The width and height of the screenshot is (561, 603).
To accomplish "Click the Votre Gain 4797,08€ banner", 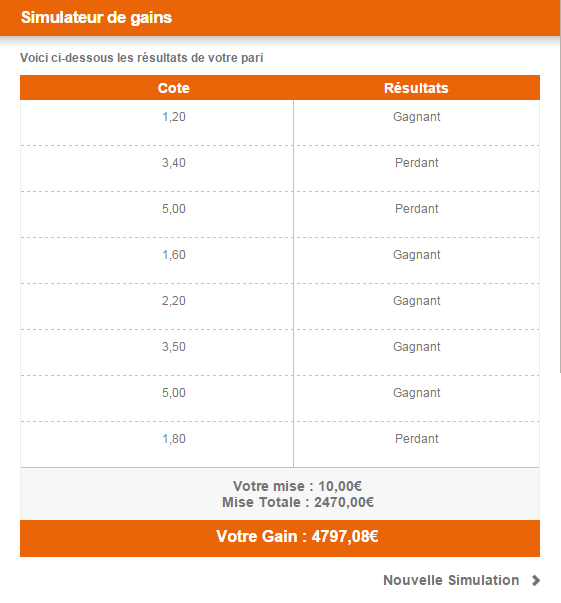I will coord(280,538).
